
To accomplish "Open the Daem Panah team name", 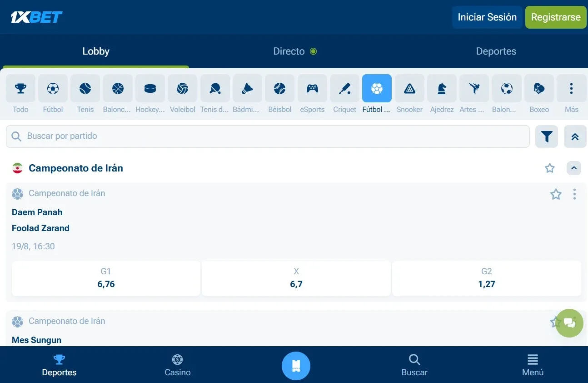I will pos(37,212).
